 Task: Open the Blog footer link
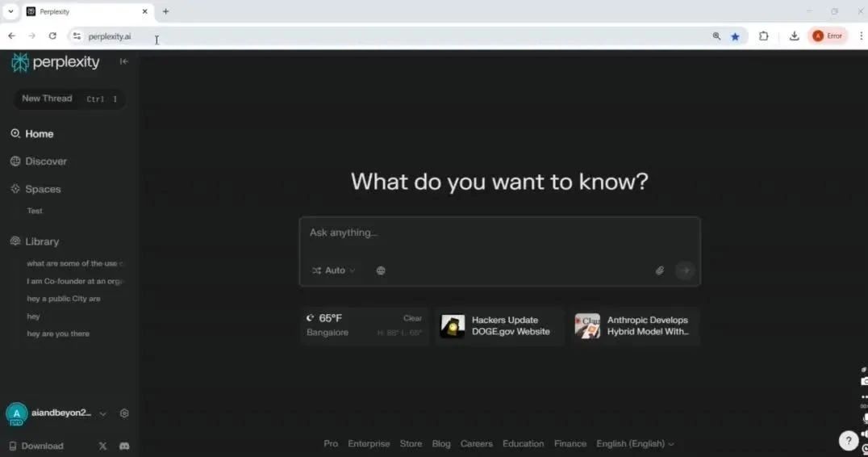(x=441, y=444)
